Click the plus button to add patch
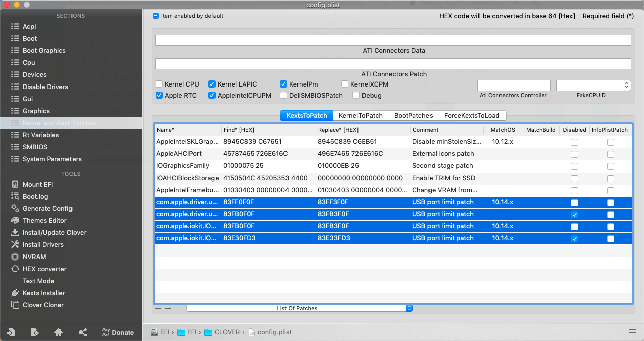 tap(168, 308)
